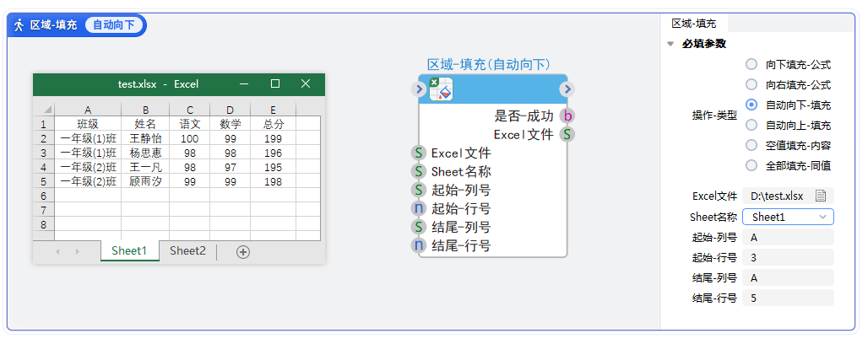Viewport: 868px width, 344px height.
Task: Select the 自动向上-填充 radio option
Action: [751, 125]
